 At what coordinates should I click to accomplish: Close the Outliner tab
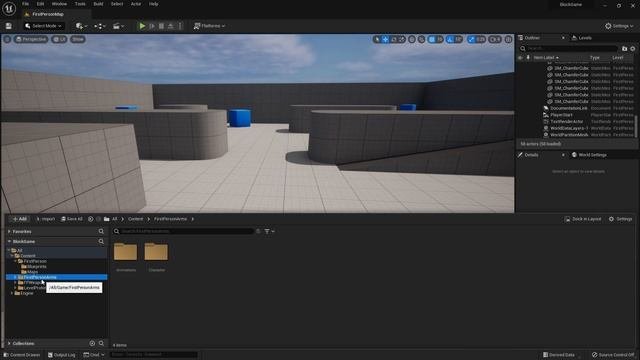click(563, 38)
